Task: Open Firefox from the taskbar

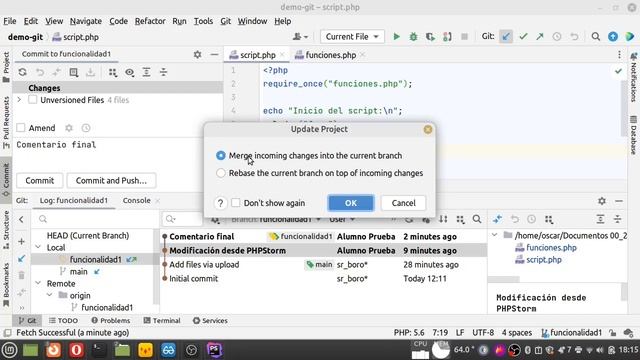Action: pyautogui.click(x=53, y=350)
